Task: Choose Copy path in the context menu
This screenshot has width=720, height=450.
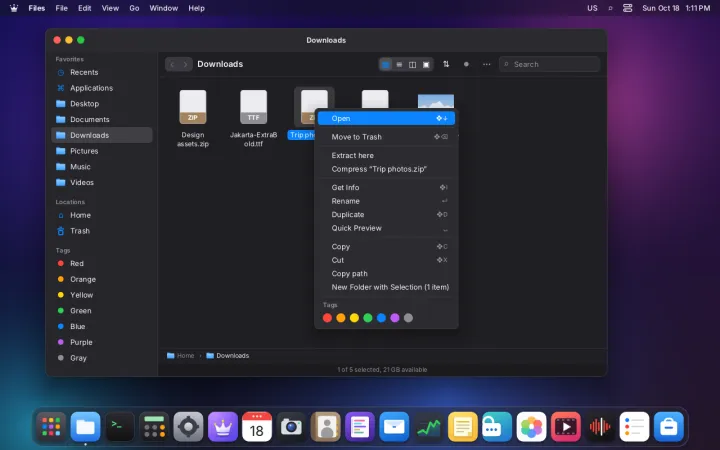Action: point(386,274)
